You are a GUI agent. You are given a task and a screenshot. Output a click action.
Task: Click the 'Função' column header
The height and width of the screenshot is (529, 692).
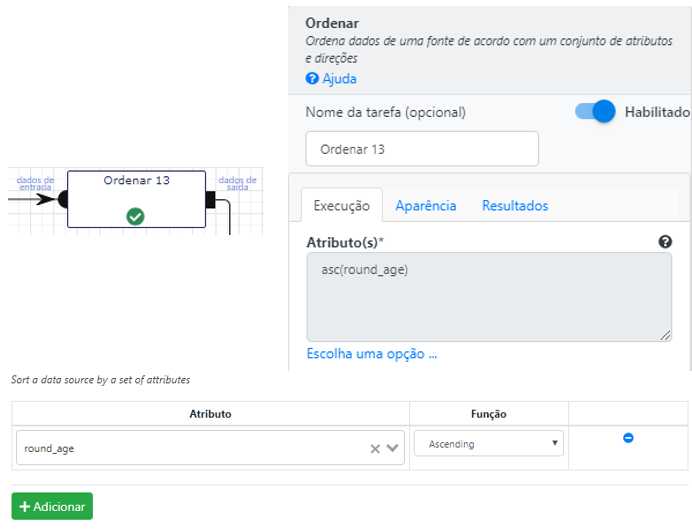(x=489, y=414)
